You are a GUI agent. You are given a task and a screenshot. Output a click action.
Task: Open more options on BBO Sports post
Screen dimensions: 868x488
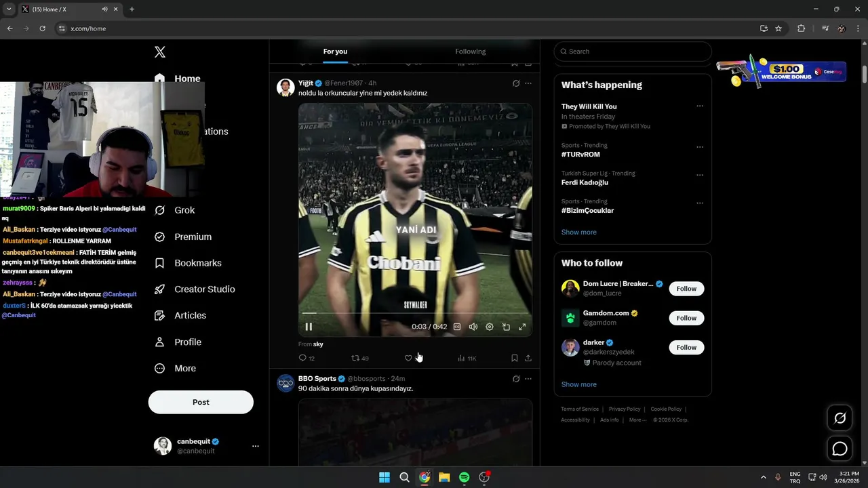click(528, 379)
